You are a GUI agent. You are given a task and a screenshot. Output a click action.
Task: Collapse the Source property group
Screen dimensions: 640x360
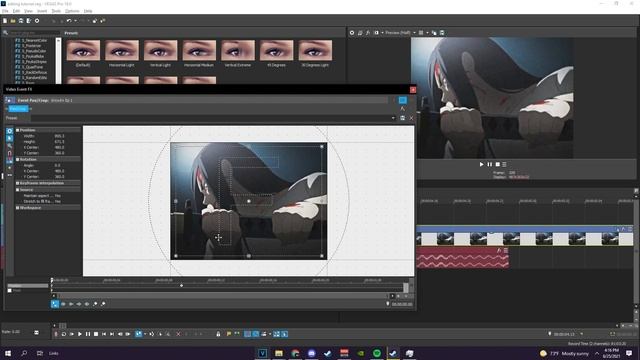pos(18,190)
